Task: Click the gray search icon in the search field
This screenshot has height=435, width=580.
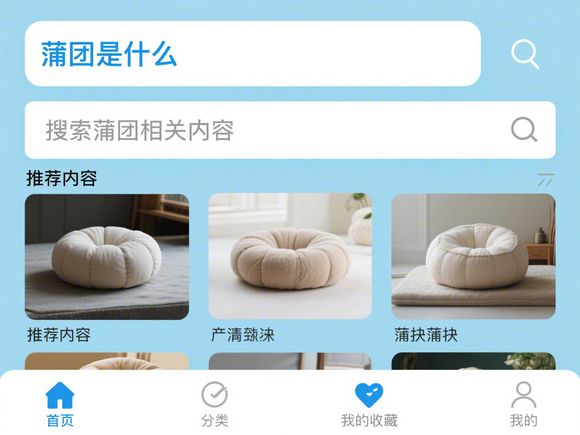Action: tap(524, 130)
